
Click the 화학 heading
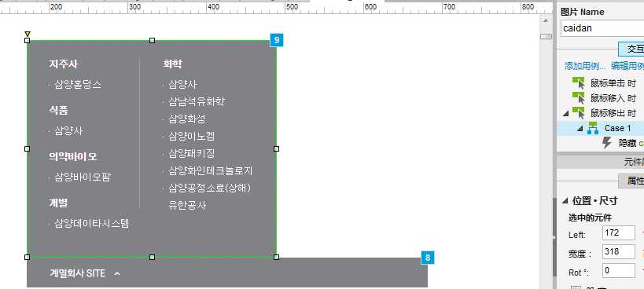coord(172,64)
